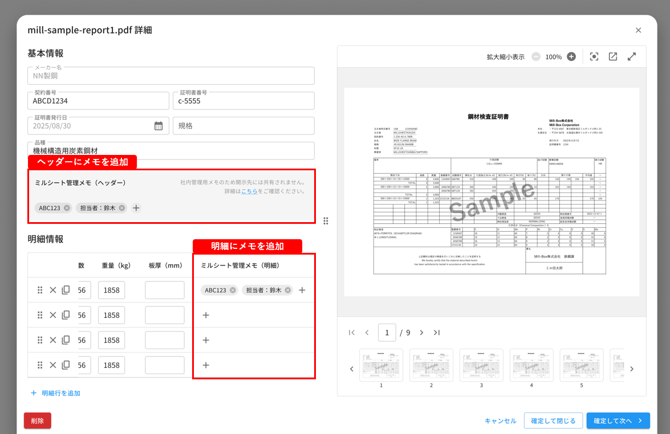Select page 4 thumbnail

point(531,365)
